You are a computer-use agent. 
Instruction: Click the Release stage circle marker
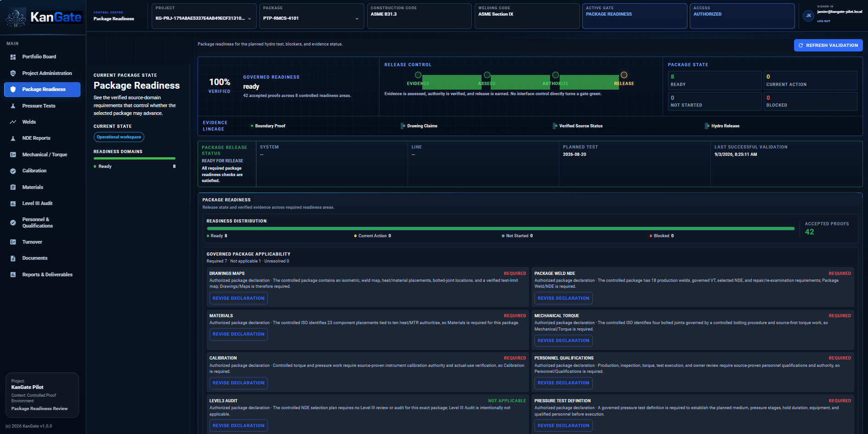point(624,75)
